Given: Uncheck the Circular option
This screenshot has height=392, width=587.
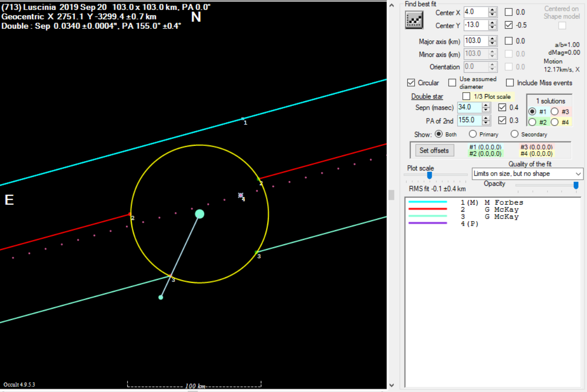Looking at the screenshot, I should pyautogui.click(x=411, y=83).
